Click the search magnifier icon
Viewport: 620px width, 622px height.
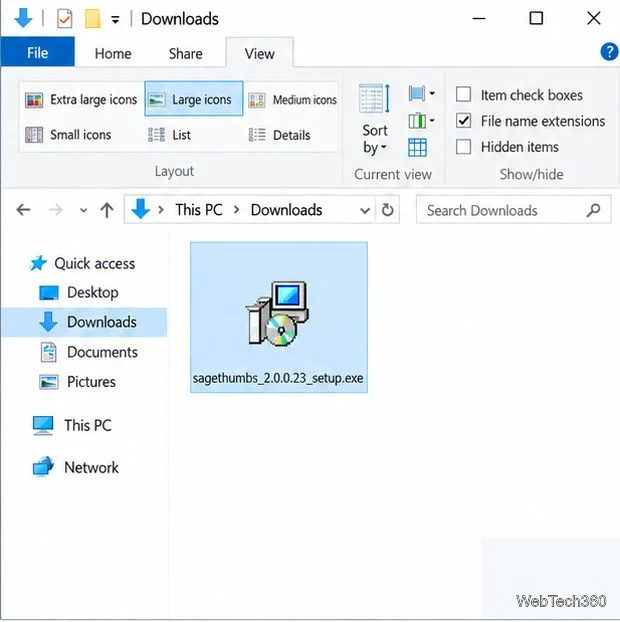click(x=593, y=210)
